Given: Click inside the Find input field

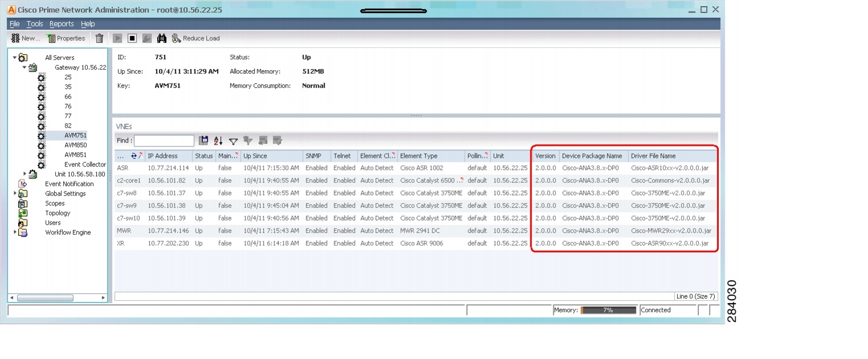Looking at the screenshot, I should click(164, 140).
